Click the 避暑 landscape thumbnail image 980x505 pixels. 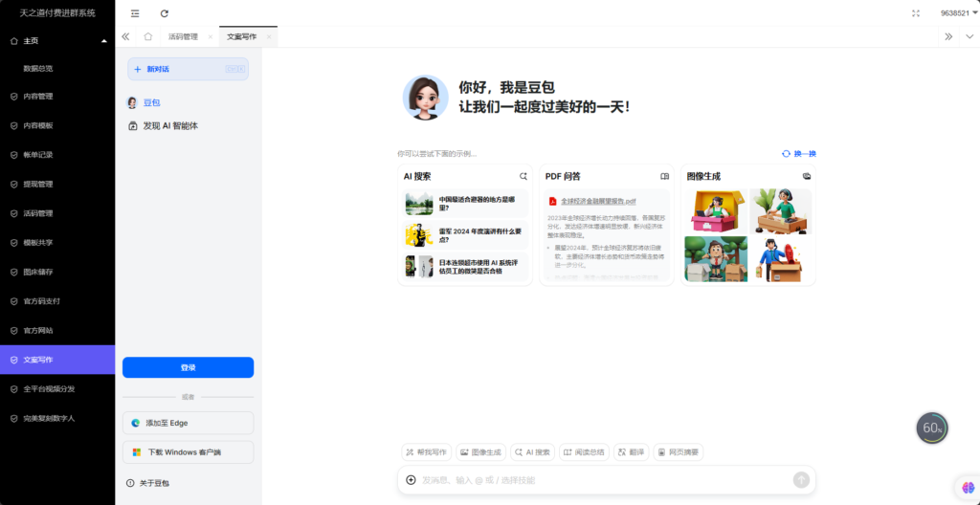[419, 204]
